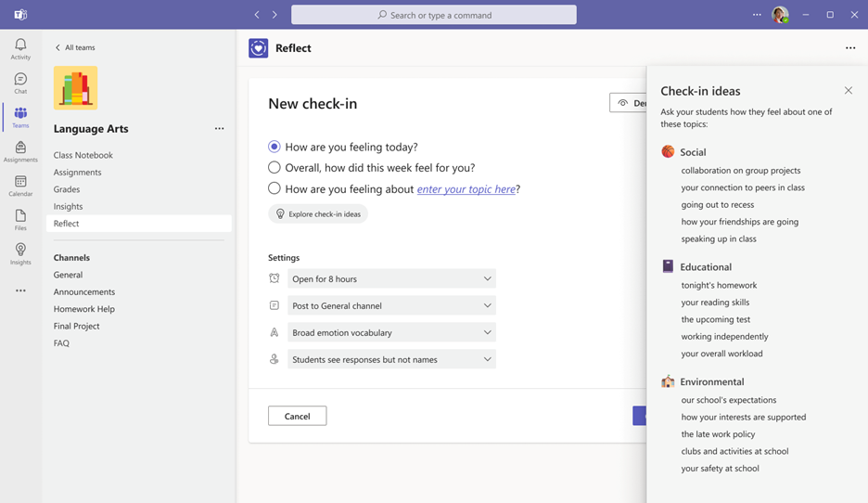Click the vocabulary letter A icon
Viewport: 868px width, 503px height.
(x=274, y=332)
